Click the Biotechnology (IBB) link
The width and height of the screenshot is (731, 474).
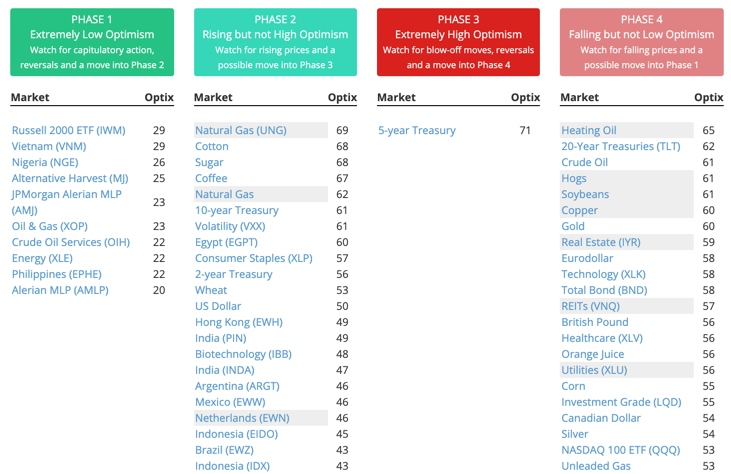[x=245, y=354]
